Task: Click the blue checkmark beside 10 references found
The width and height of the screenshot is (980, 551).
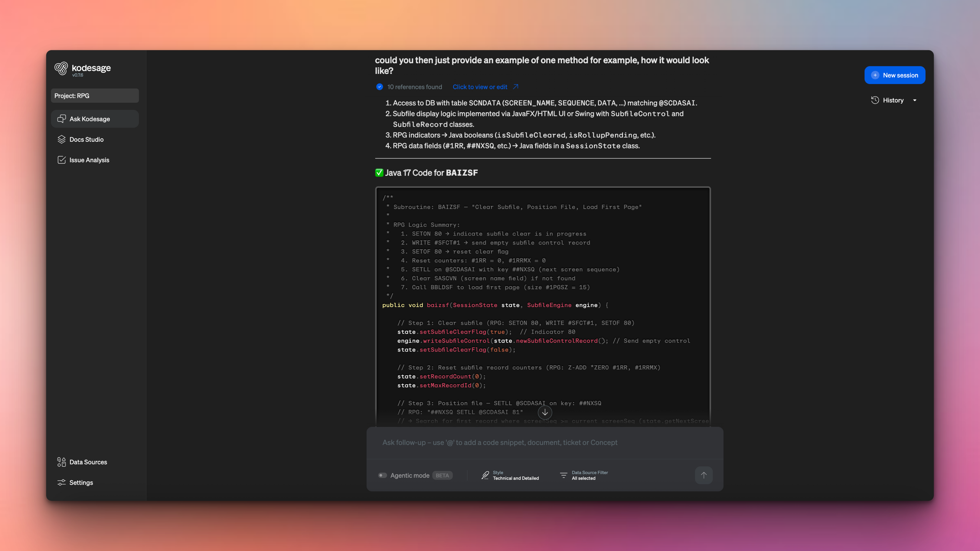Action: (x=379, y=87)
